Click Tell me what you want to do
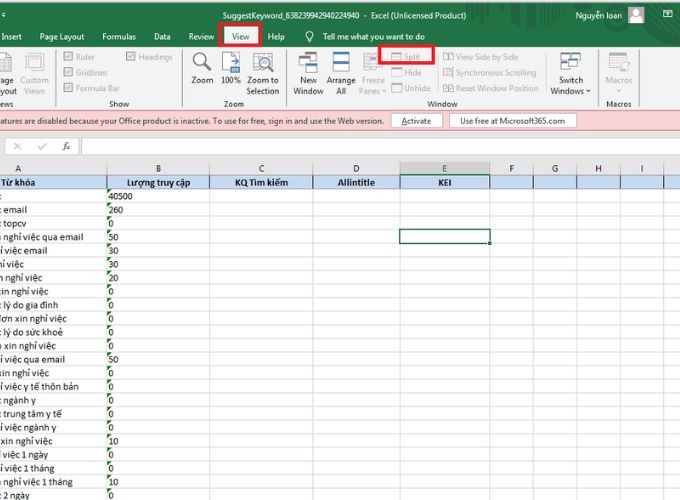The image size is (680, 500). pos(373,36)
